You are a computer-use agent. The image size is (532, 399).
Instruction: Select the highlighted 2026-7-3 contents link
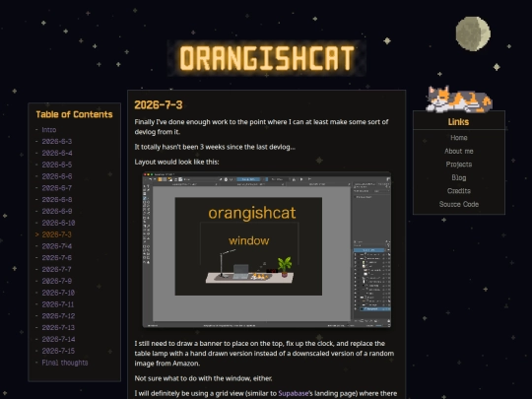[57, 234]
